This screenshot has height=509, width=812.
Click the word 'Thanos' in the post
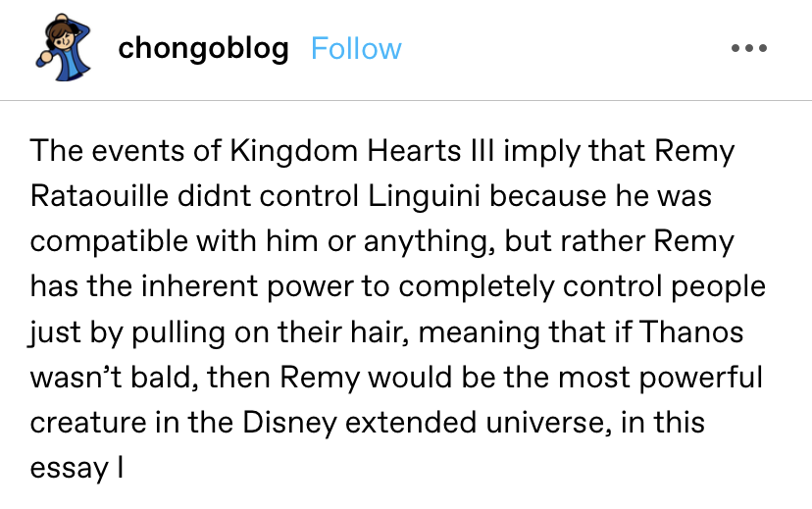(691, 331)
